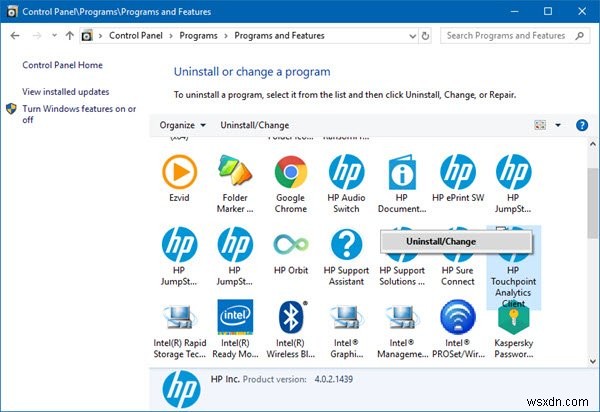Image resolution: width=600 pixels, height=412 pixels.
Task: Click Uninstall/Change in the toolbar
Action: pos(254,125)
